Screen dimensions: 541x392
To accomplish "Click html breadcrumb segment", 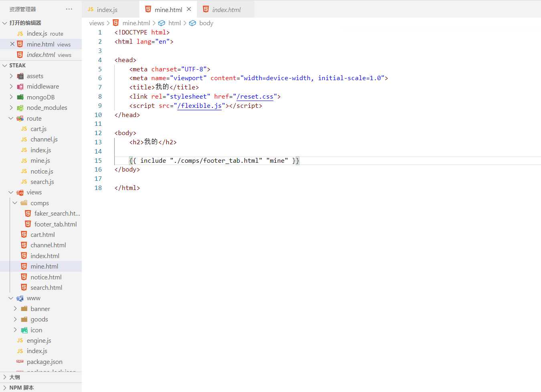I will [175, 23].
